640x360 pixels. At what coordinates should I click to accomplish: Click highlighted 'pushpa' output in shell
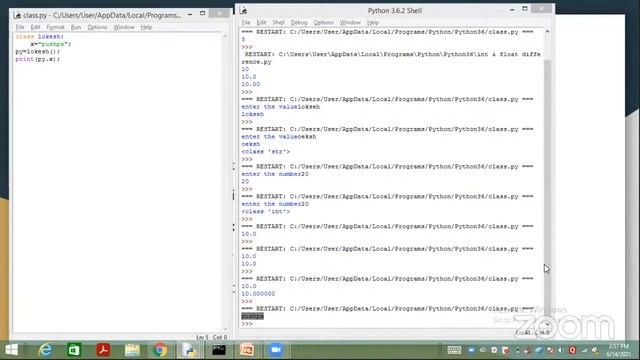coord(252,316)
